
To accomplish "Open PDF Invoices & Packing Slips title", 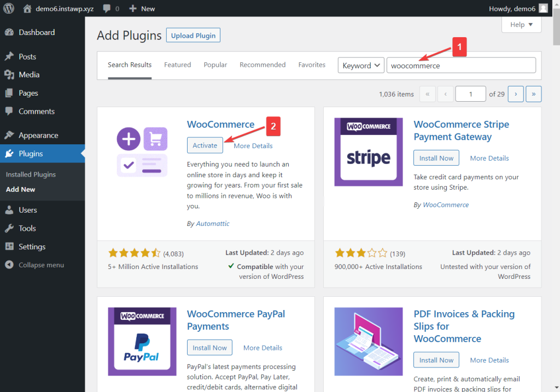I will click(464, 326).
